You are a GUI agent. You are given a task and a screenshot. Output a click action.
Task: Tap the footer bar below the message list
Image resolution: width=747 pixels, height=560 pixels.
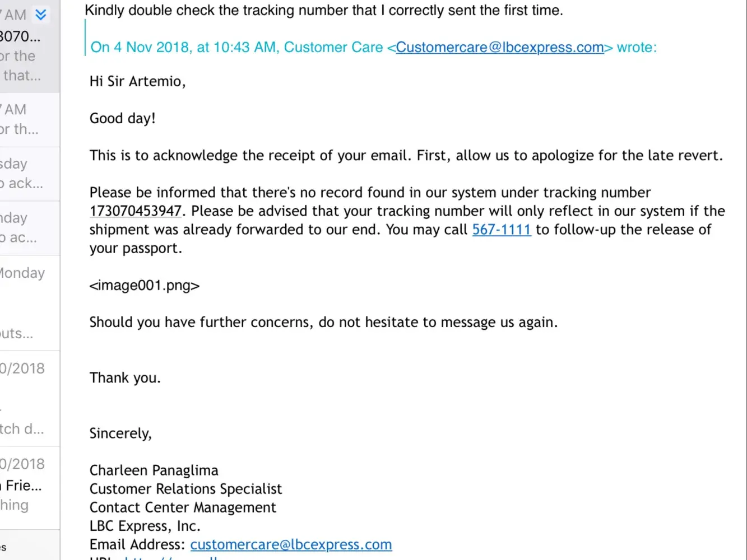pyautogui.click(x=29, y=545)
